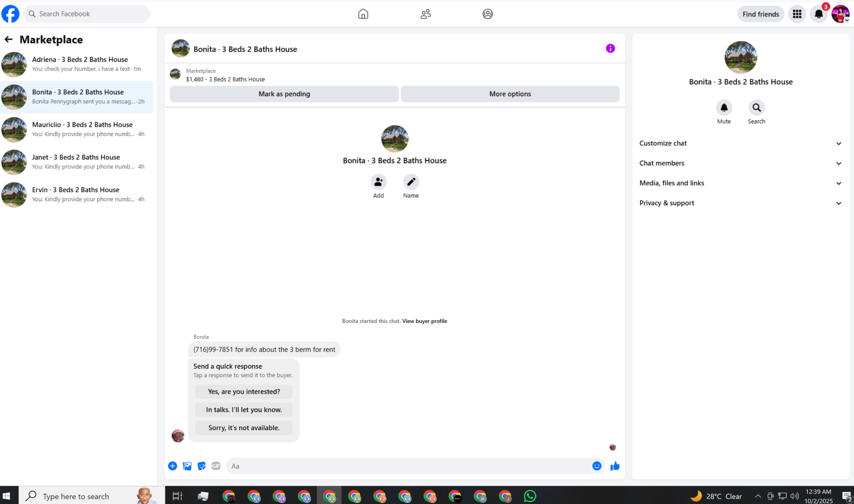Open WhatsApp from the Windows taskbar
This screenshot has width=854, height=504.
pos(529,496)
